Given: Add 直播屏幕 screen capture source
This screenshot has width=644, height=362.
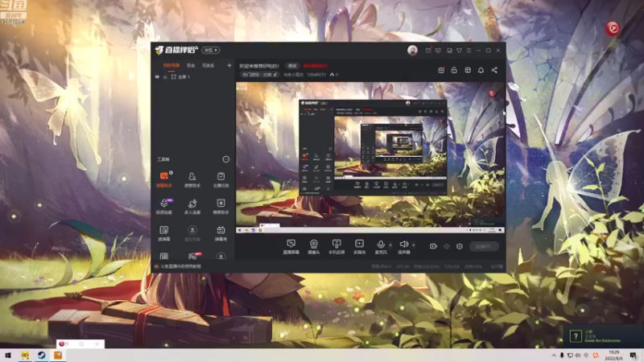Looking at the screenshot, I should [x=291, y=247].
